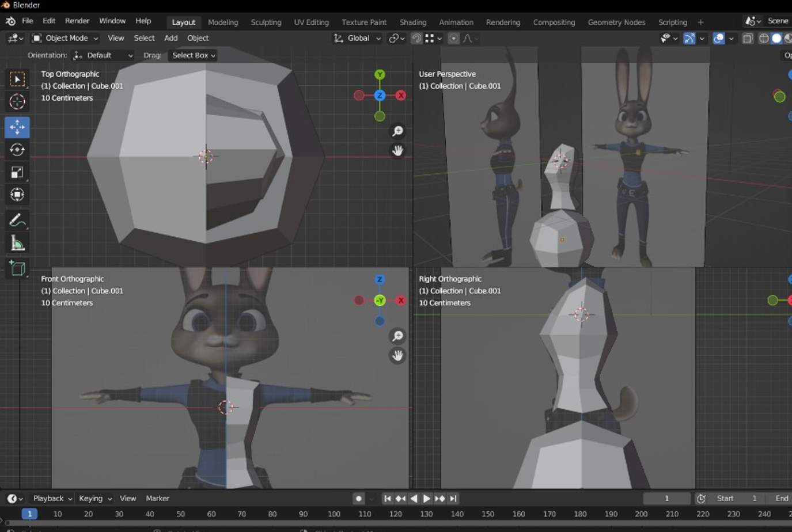The image size is (792, 532).
Task: Toggle proportional editing
Action: (x=454, y=38)
